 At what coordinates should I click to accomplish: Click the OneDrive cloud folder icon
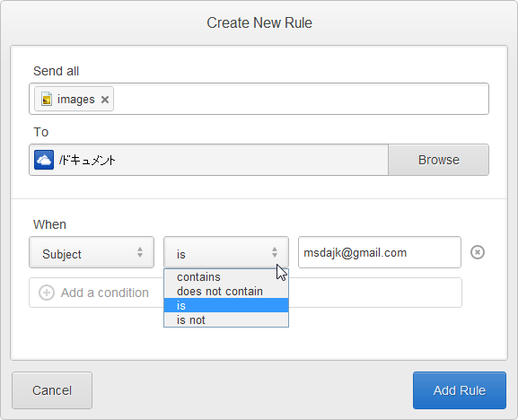pos(44,160)
